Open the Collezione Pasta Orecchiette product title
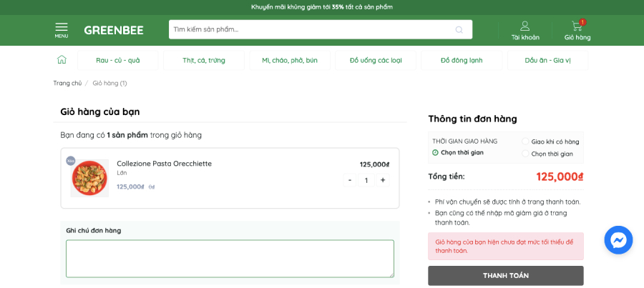The width and height of the screenshot is (644, 288). click(x=165, y=164)
